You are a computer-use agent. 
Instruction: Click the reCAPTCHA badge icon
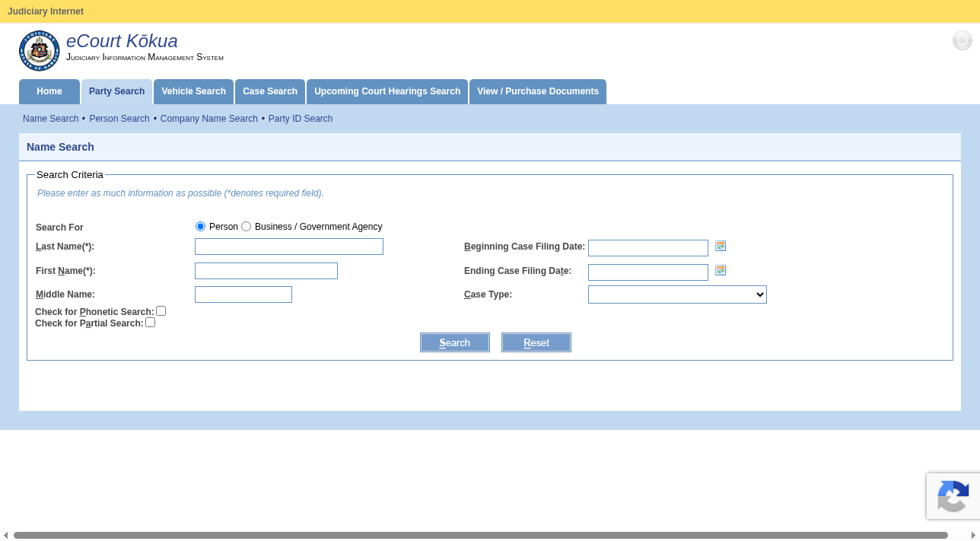[953, 496]
